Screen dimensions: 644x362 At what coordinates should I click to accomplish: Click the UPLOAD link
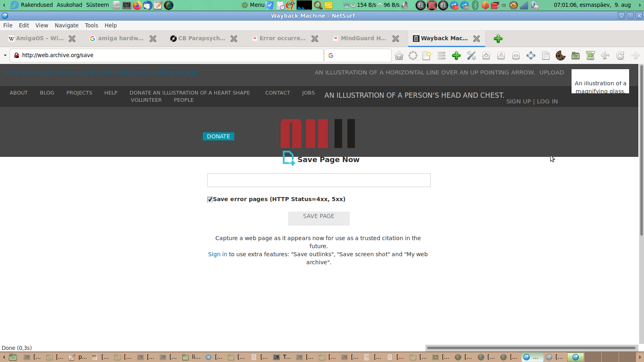pyautogui.click(x=552, y=72)
